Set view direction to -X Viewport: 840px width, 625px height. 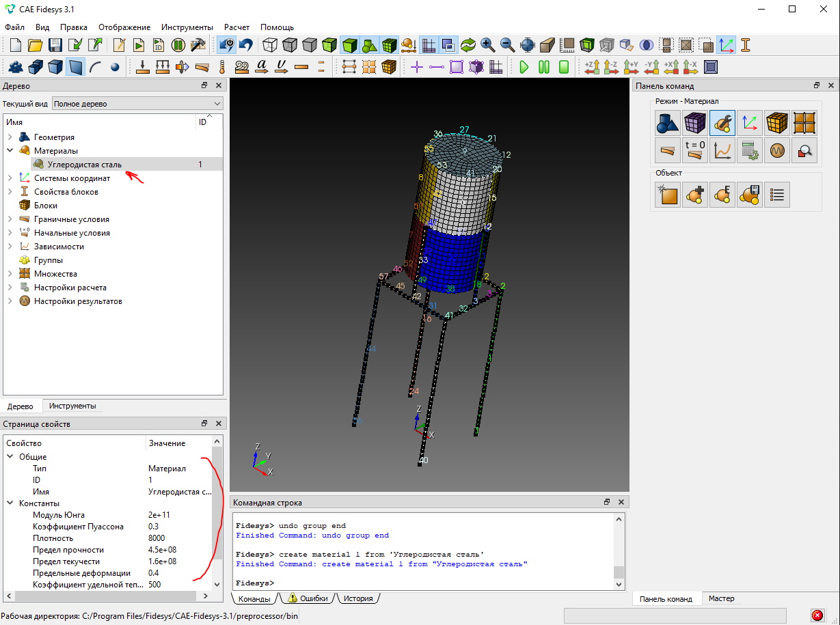(x=691, y=67)
